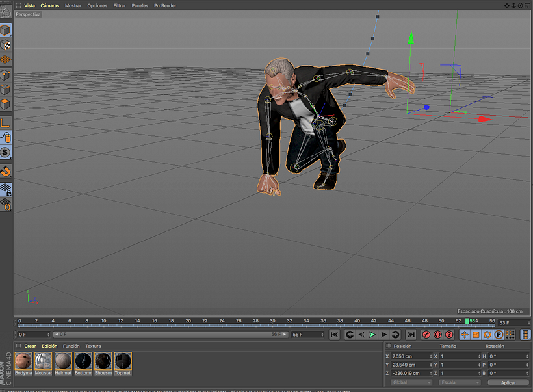The image size is (533, 392).
Task: Open the Textura materials menu
Action: click(x=93, y=346)
